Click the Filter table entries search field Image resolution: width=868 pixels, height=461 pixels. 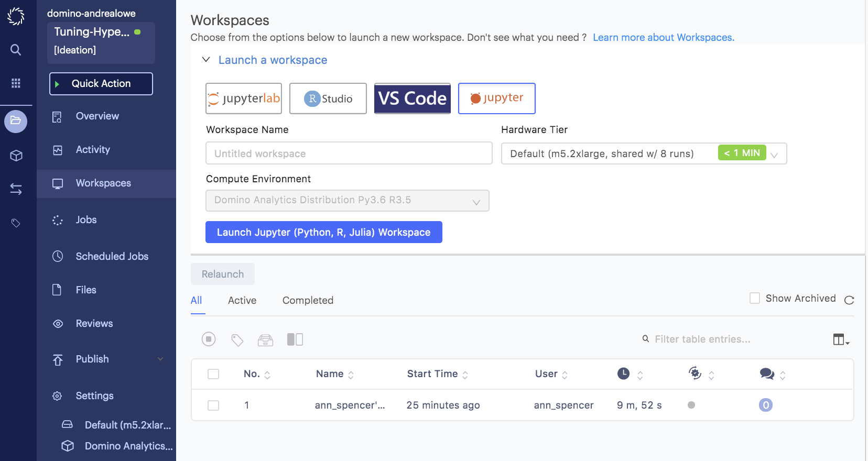(x=702, y=339)
